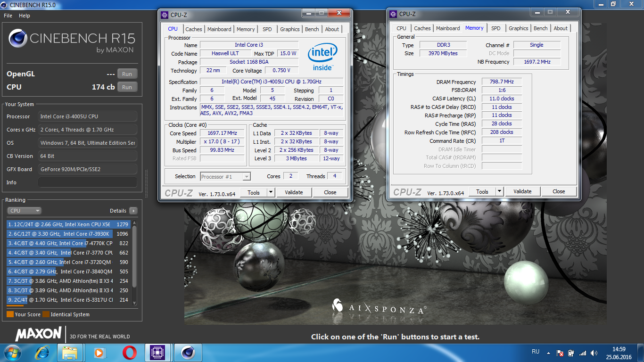Click the DRAM Frequency value 798.7 MHz
The height and width of the screenshot is (362, 644).
point(502,82)
